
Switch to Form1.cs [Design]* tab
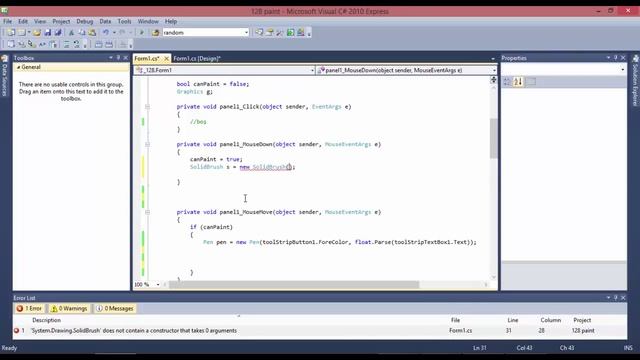197,59
